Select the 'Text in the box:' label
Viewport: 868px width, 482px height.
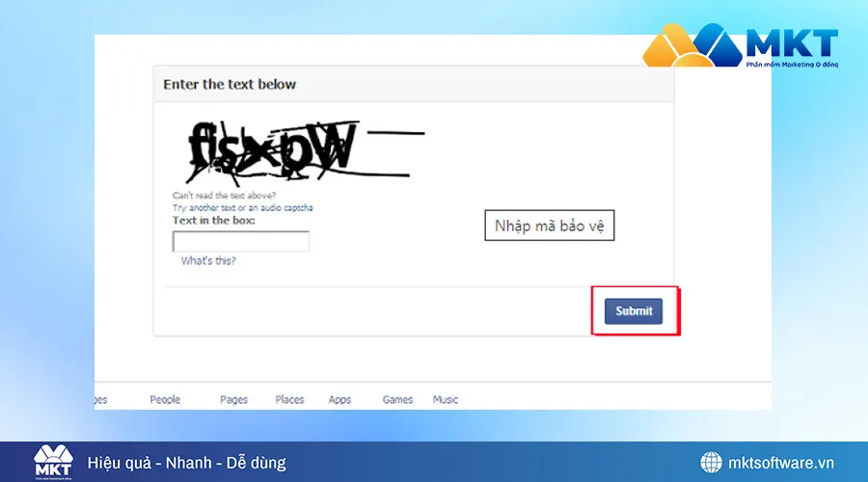[x=214, y=220]
